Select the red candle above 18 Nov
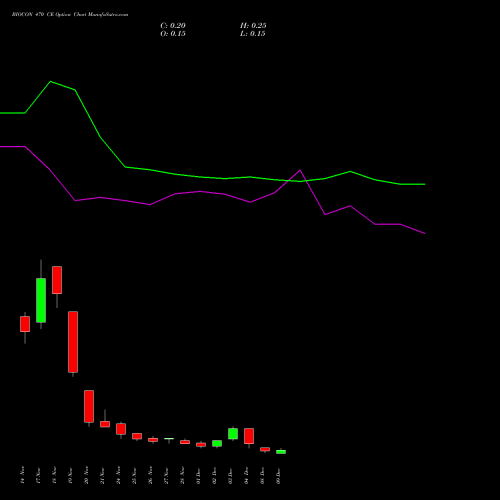Image resolution: width=500 pixels, height=500 pixels. [57, 280]
